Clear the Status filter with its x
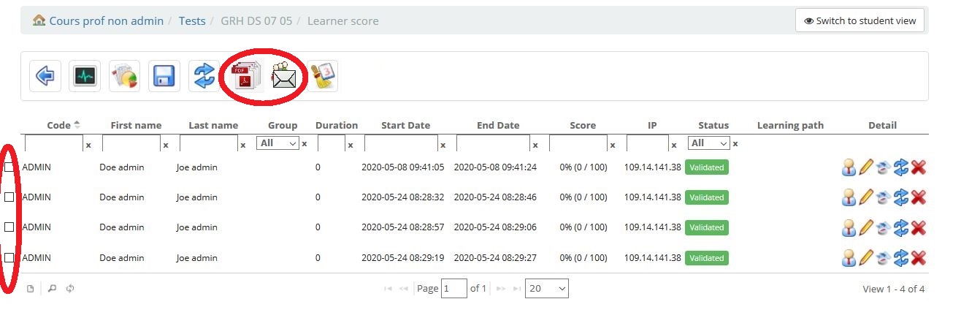This screenshot has height=318, width=980. coord(735,144)
